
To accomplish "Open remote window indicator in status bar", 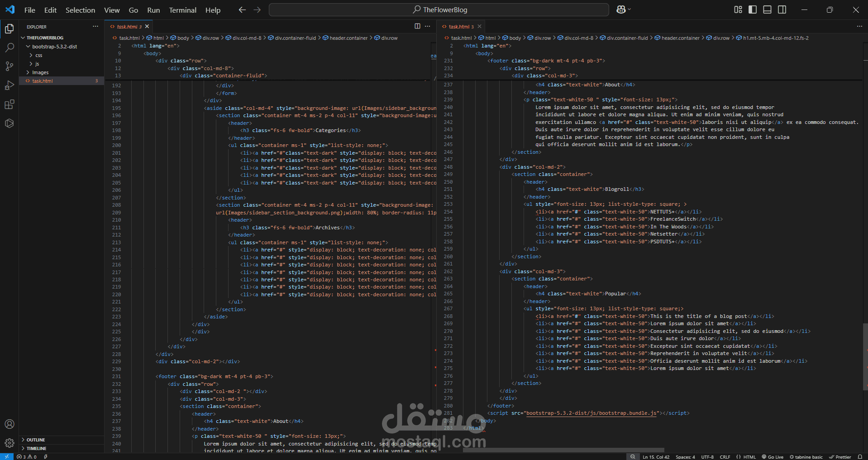I will pos(6,457).
